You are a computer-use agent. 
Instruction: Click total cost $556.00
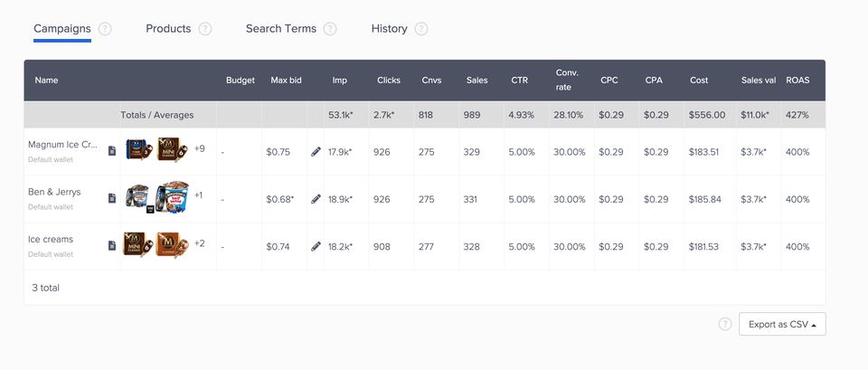[707, 115]
